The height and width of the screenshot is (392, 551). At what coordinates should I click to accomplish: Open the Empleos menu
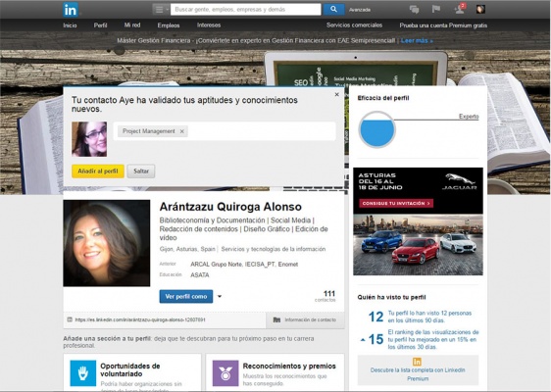pos(169,25)
